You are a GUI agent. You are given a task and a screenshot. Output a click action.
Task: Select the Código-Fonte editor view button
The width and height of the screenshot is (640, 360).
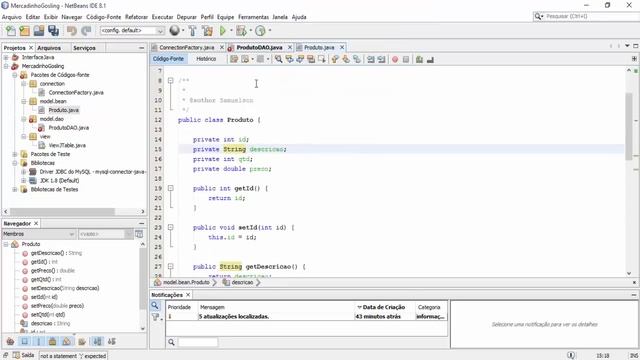pyautogui.click(x=168, y=59)
